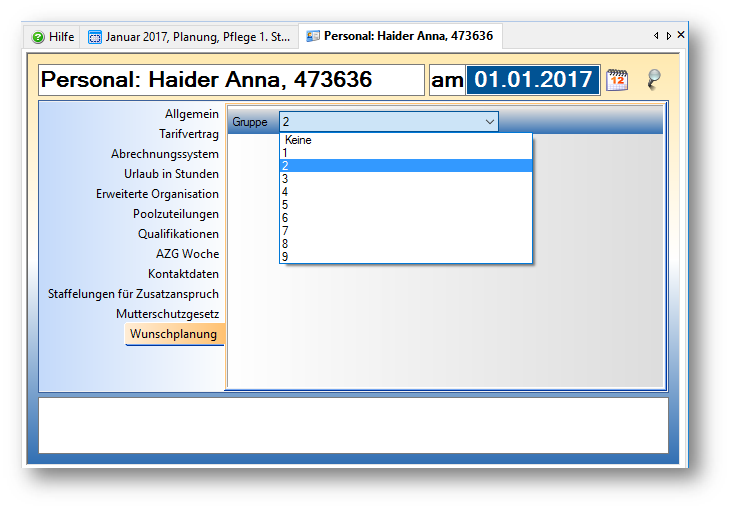The height and width of the screenshot is (510, 731).
Task: Open Urlaub in Stunden page
Action: click(x=178, y=174)
